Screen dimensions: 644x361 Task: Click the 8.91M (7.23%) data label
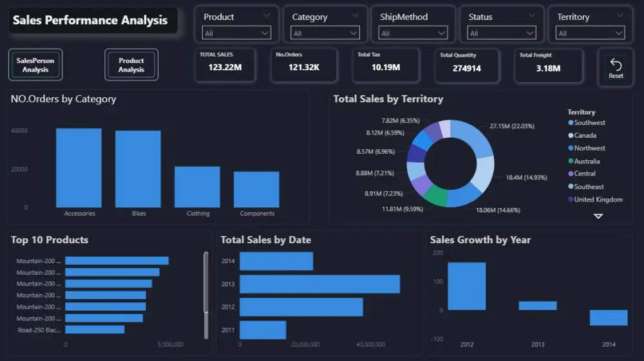tap(384, 193)
